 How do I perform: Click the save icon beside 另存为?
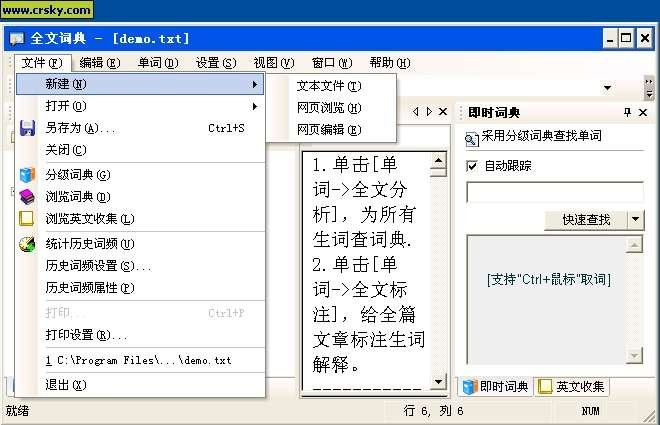point(27,128)
